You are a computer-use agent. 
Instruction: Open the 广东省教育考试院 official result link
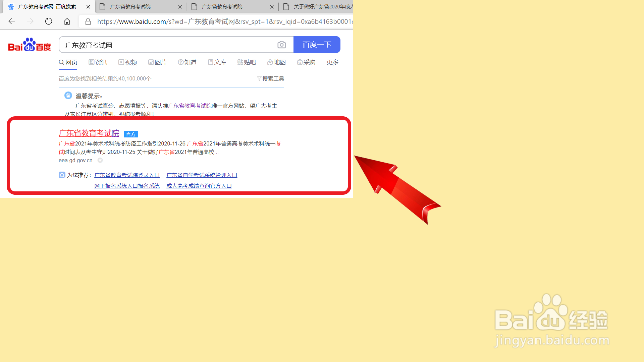click(89, 133)
